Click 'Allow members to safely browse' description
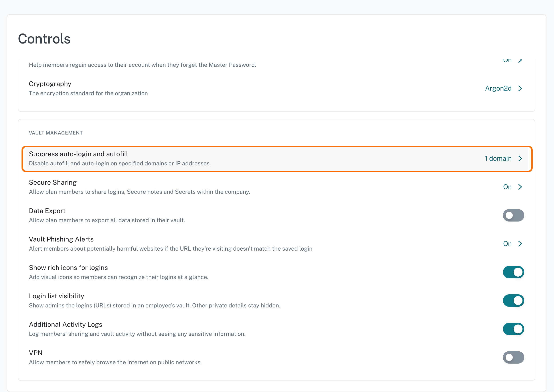The height and width of the screenshot is (392, 554). 115,362
